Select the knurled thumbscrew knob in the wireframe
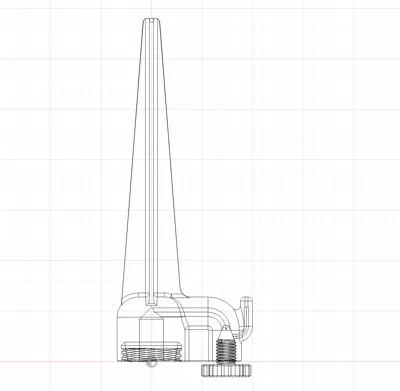The image size is (400, 391). [x=226, y=370]
